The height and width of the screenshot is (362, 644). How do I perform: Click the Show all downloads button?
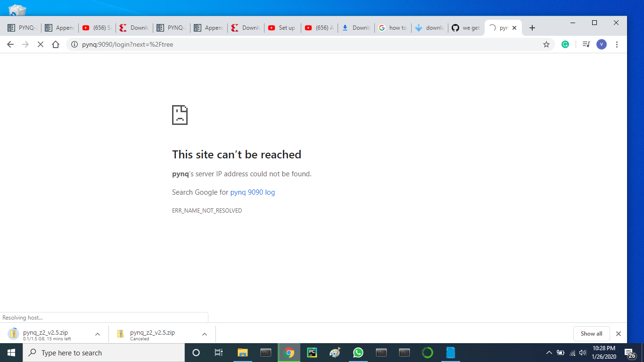pyautogui.click(x=591, y=333)
